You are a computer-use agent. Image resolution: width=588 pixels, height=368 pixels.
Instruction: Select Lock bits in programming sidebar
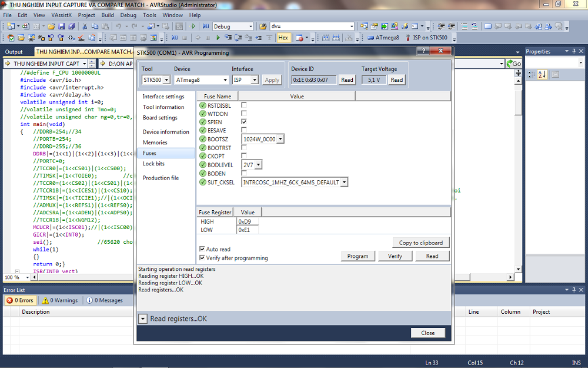click(x=153, y=163)
